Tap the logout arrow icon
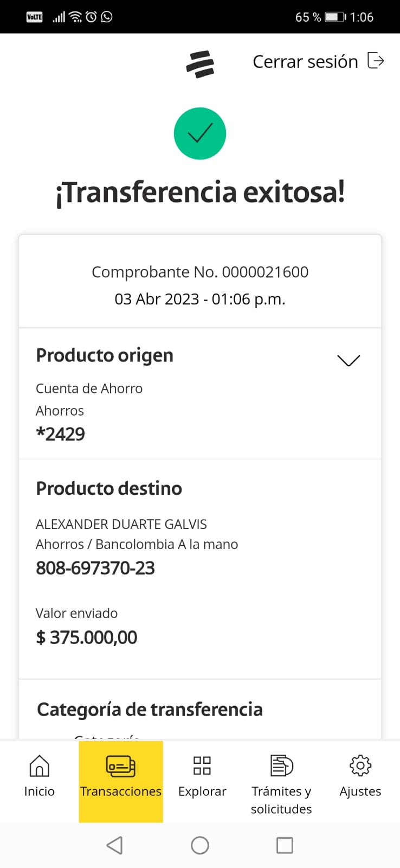Image resolution: width=400 pixels, height=868 pixels. (376, 61)
